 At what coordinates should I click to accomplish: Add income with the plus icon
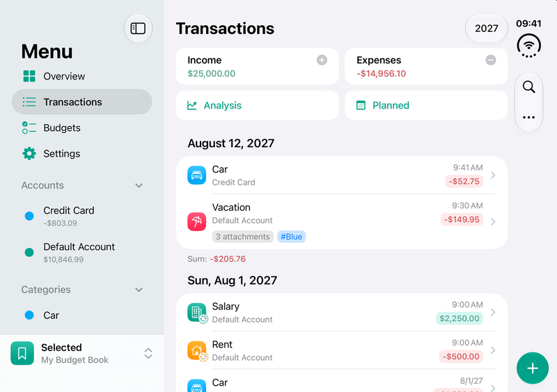(322, 60)
